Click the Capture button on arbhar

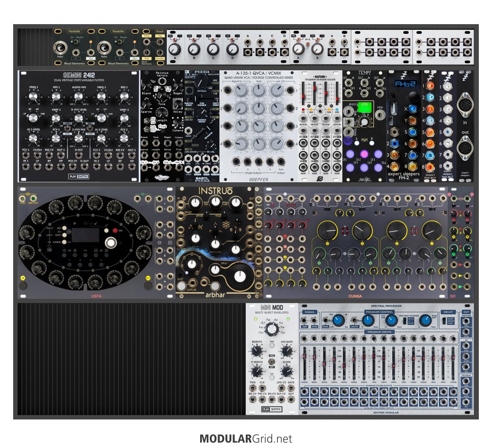[181, 286]
